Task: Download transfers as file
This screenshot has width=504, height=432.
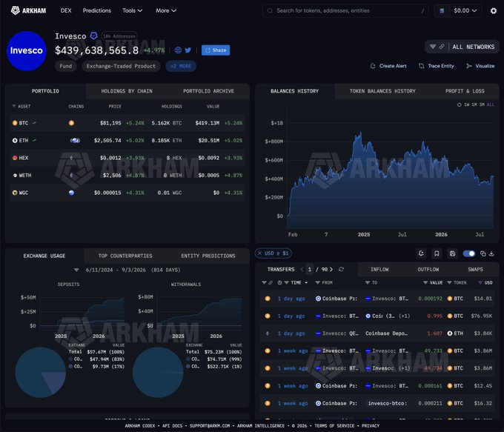Action: click(491, 253)
